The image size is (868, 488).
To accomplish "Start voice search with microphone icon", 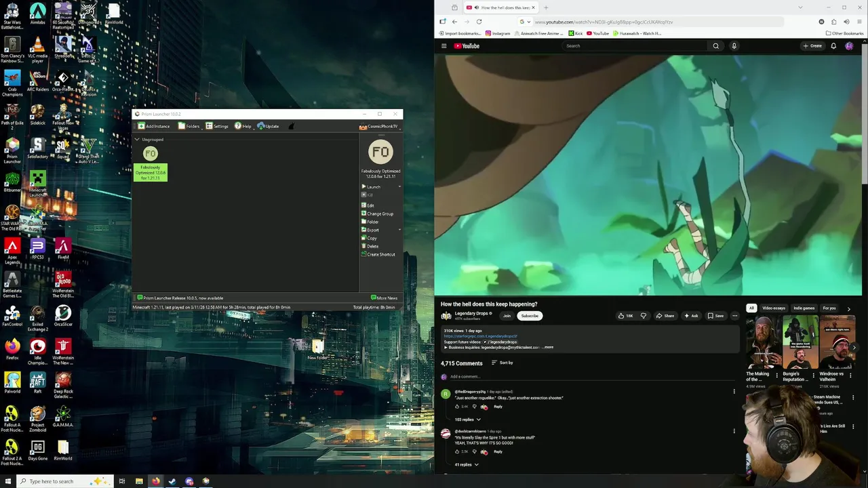I will 734,46.
